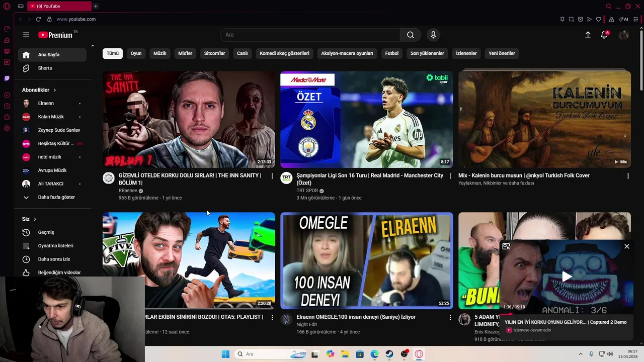Viewport: 644px width, 362px height.
Task: Select the Müzik filter chip
Action: (x=160, y=53)
